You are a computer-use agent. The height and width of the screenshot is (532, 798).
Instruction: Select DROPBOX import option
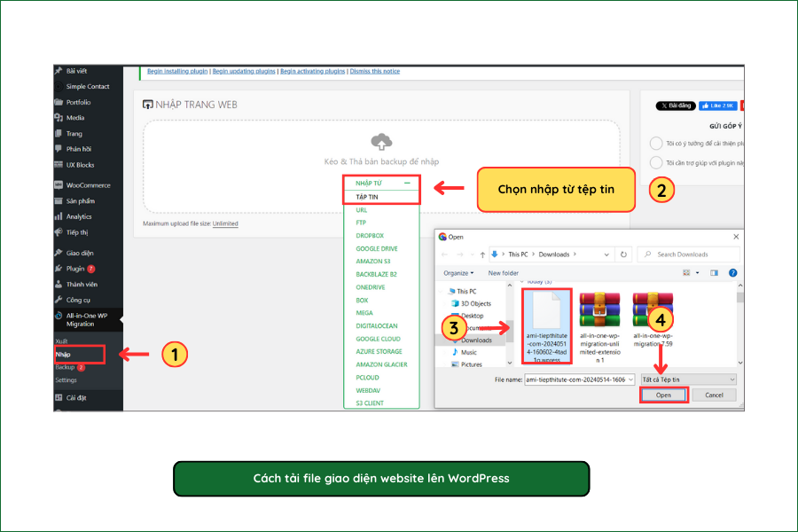coord(370,236)
